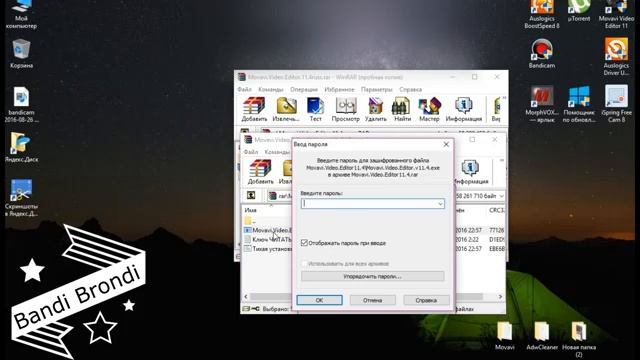Viewport: 640px width, 360px height.
Task: Click OK in password dialog
Action: pos(319,300)
